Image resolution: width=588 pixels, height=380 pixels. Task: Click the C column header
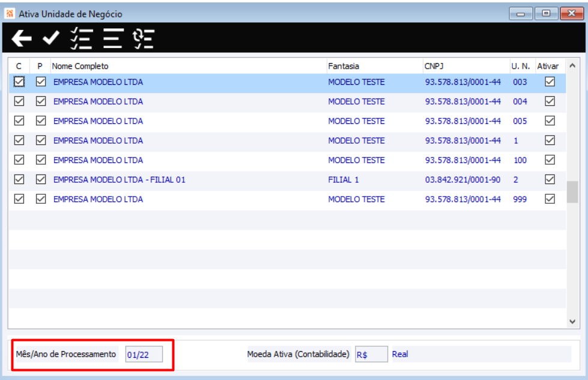tap(19, 66)
